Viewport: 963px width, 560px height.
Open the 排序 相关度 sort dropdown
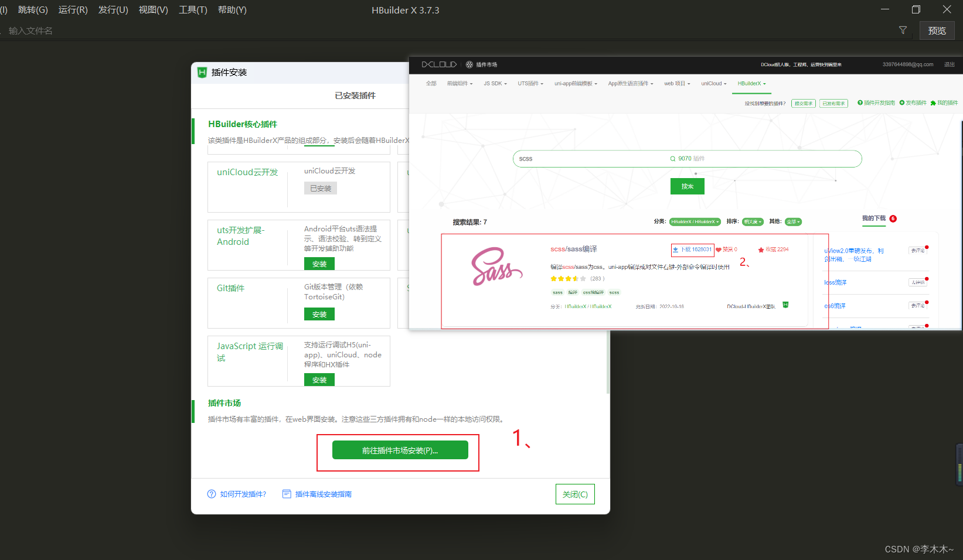pyautogui.click(x=753, y=221)
